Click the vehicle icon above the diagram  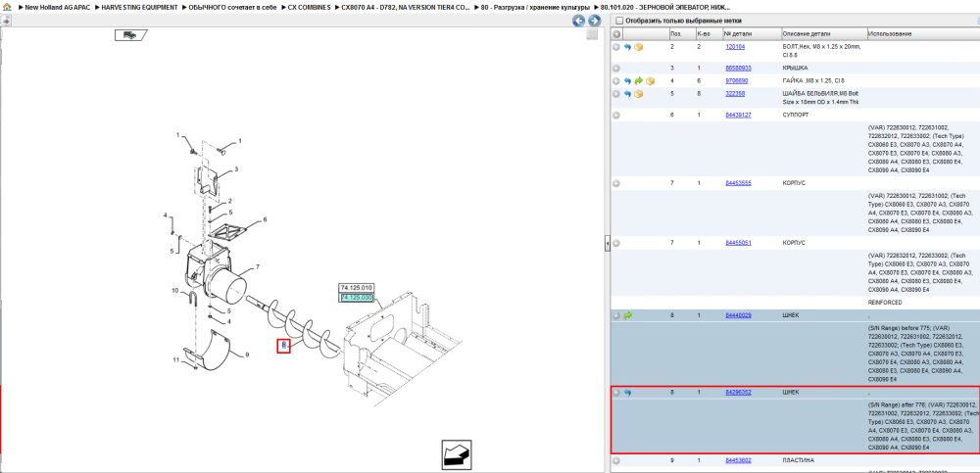pos(130,35)
